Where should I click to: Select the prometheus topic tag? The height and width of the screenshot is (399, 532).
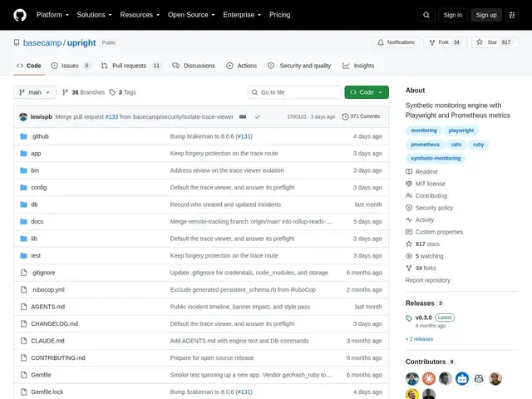coord(425,145)
